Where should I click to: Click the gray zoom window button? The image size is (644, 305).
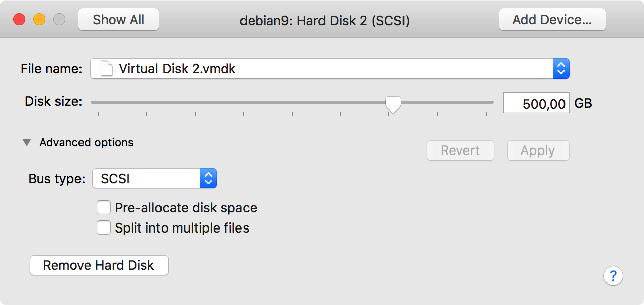click(x=59, y=20)
